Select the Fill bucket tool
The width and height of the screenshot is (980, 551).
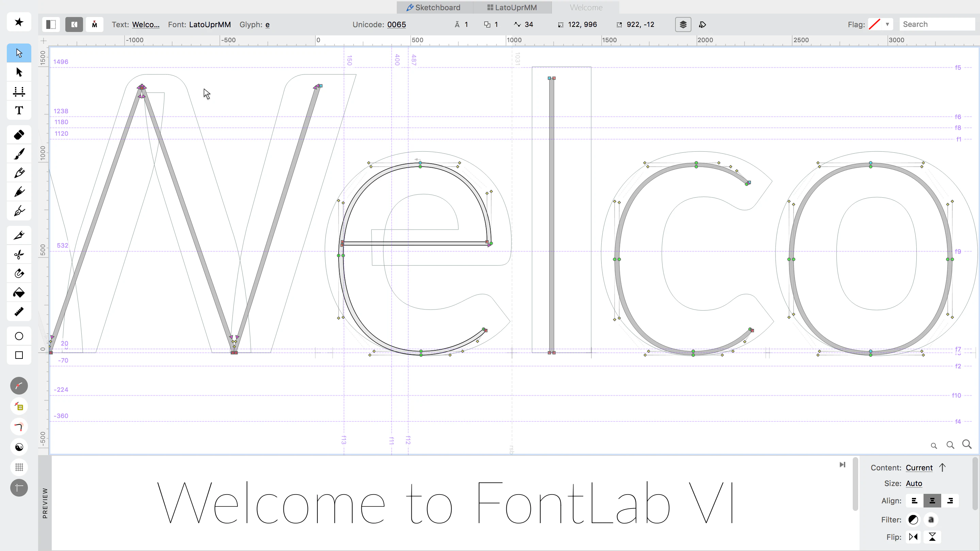click(x=19, y=293)
